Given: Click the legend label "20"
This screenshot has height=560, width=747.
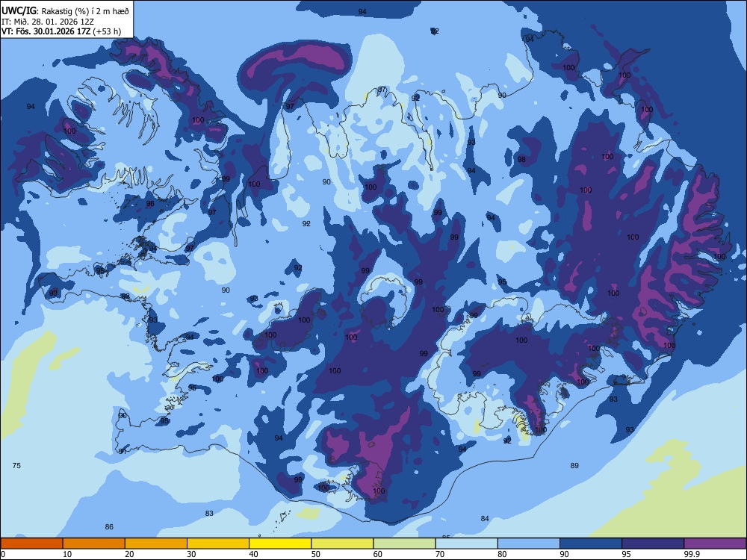Looking at the screenshot, I should (129, 554).
